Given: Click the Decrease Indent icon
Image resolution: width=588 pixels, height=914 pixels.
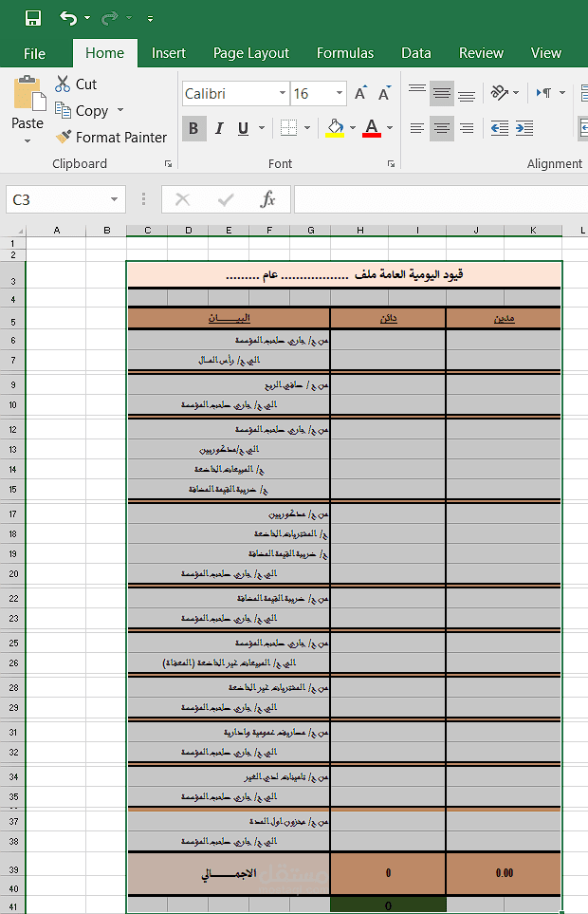Looking at the screenshot, I should (500, 128).
